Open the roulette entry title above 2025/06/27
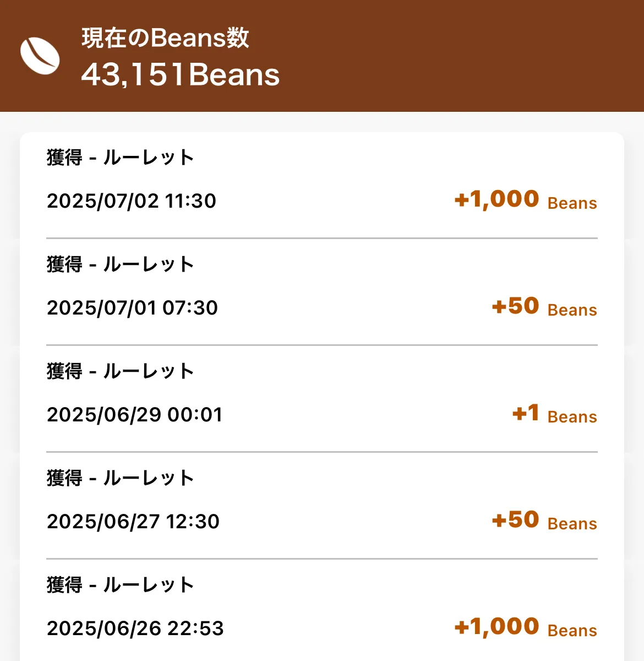644x661 pixels. [x=121, y=478]
